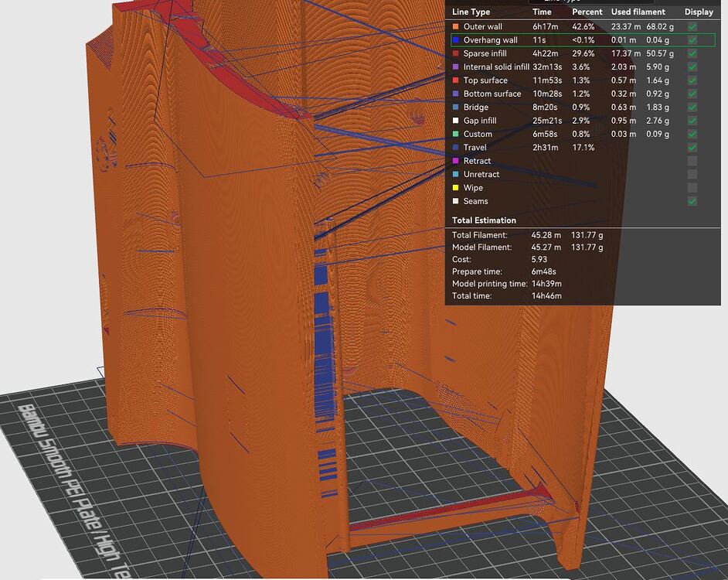Enable the Unretract display checkbox
The width and height of the screenshot is (728, 580).
pos(692,175)
